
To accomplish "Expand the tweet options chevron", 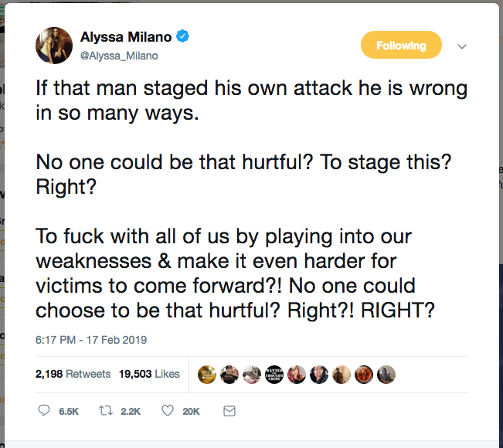I will click(x=462, y=46).
